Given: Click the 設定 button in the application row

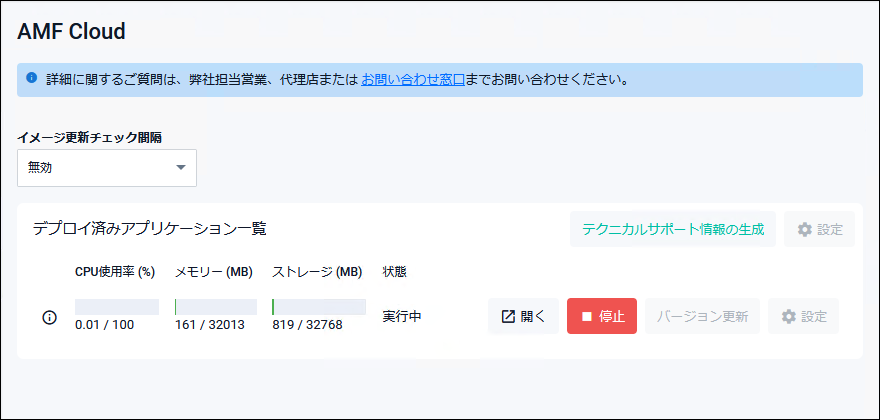Looking at the screenshot, I should pos(804,316).
